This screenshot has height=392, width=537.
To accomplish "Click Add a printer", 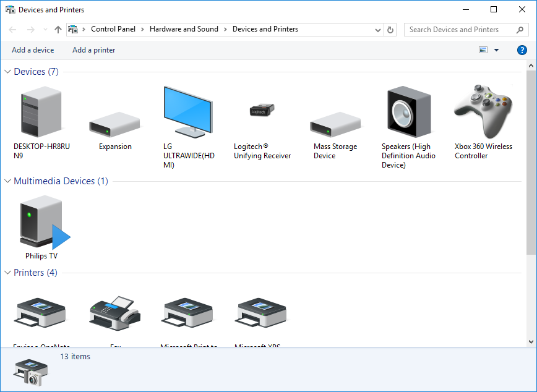I will click(94, 50).
